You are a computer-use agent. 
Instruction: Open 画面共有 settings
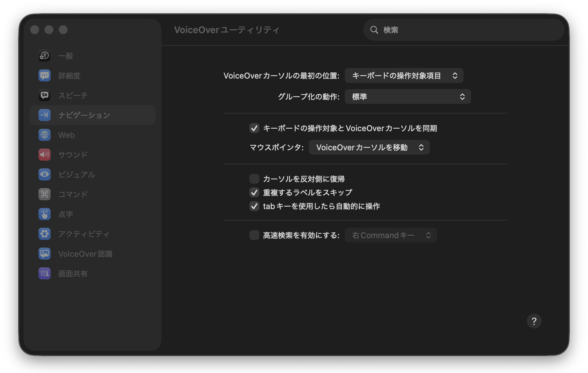click(x=93, y=273)
